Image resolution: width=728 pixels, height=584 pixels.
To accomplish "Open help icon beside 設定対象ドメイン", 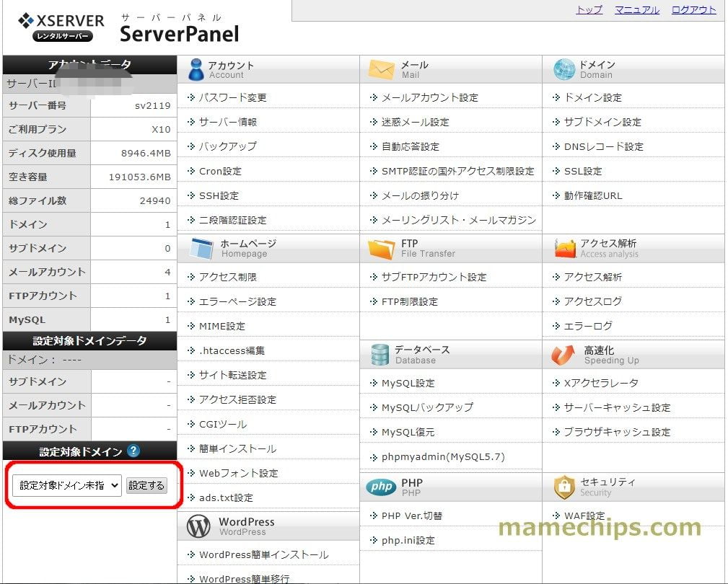I will pyautogui.click(x=133, y=451).
